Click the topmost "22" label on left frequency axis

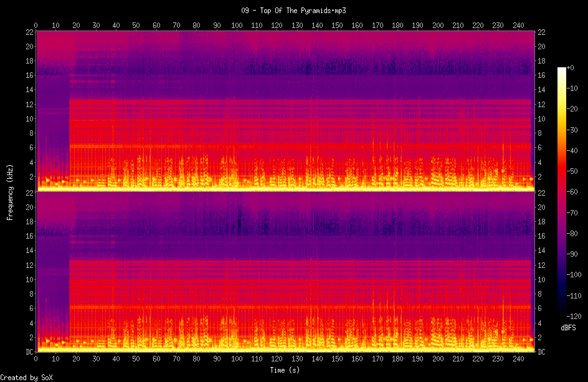pyautogui.click(x=29, y=32)
